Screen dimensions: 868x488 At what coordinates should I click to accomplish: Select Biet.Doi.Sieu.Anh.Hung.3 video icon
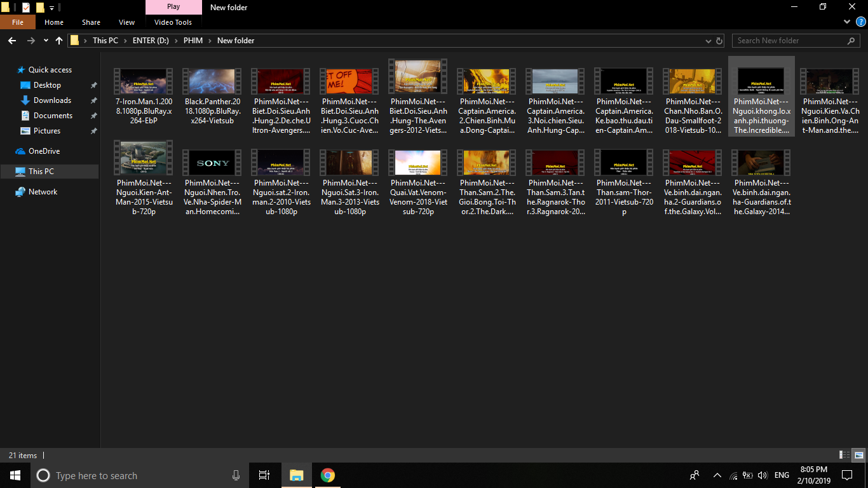pyautogui.click(x=349, y=81)
